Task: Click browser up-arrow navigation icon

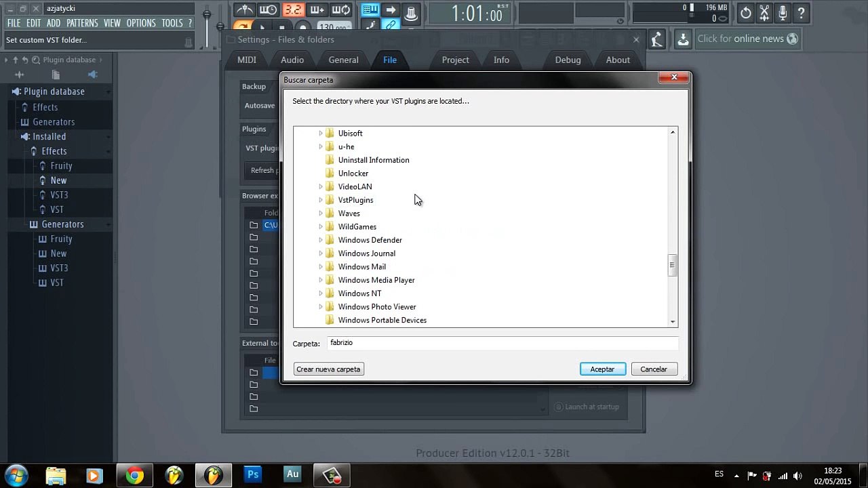Action: click(16, 60)
